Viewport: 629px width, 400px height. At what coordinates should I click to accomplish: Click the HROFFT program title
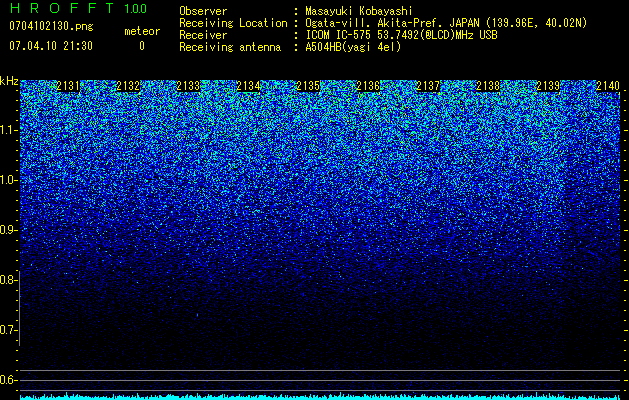(x=63, y=8)
